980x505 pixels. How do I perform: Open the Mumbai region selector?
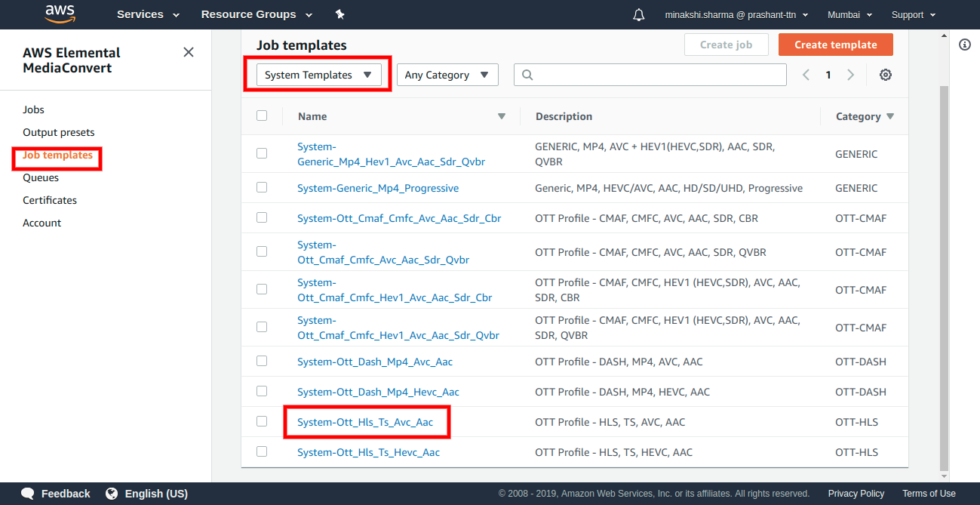pos(849,14)
